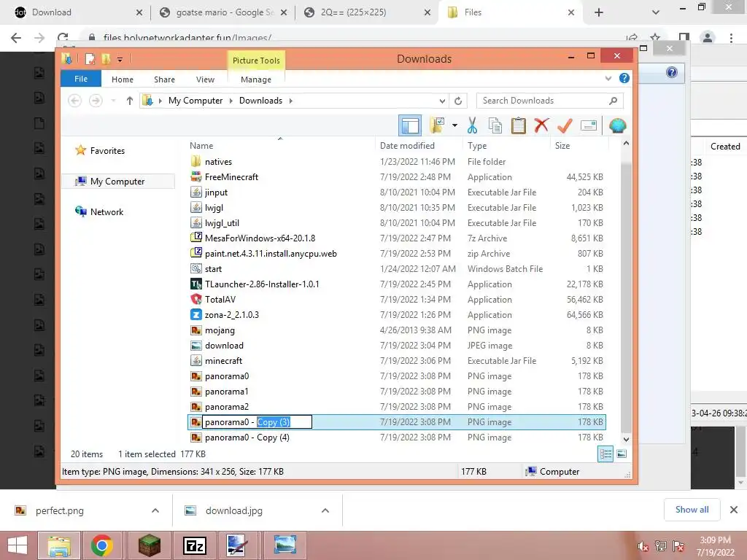
Task: Click the Copy toolbar icon
Action: click(495, 125)
